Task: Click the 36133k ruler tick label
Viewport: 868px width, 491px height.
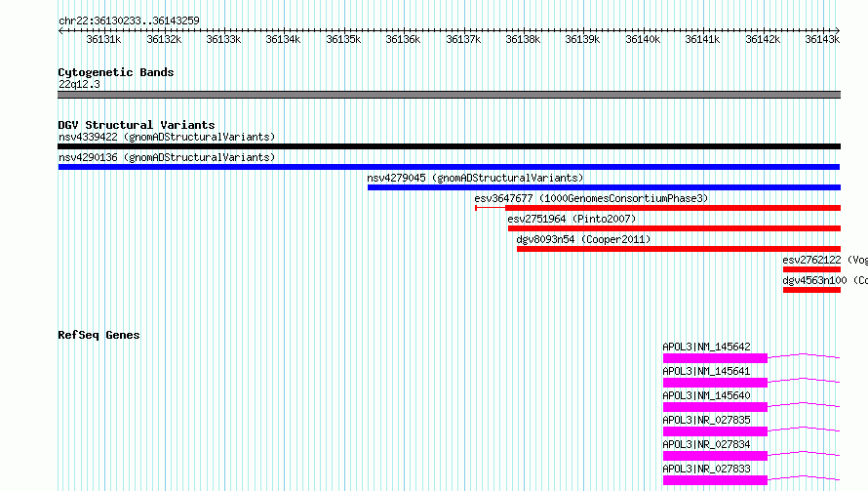Action: click(223, 39)
